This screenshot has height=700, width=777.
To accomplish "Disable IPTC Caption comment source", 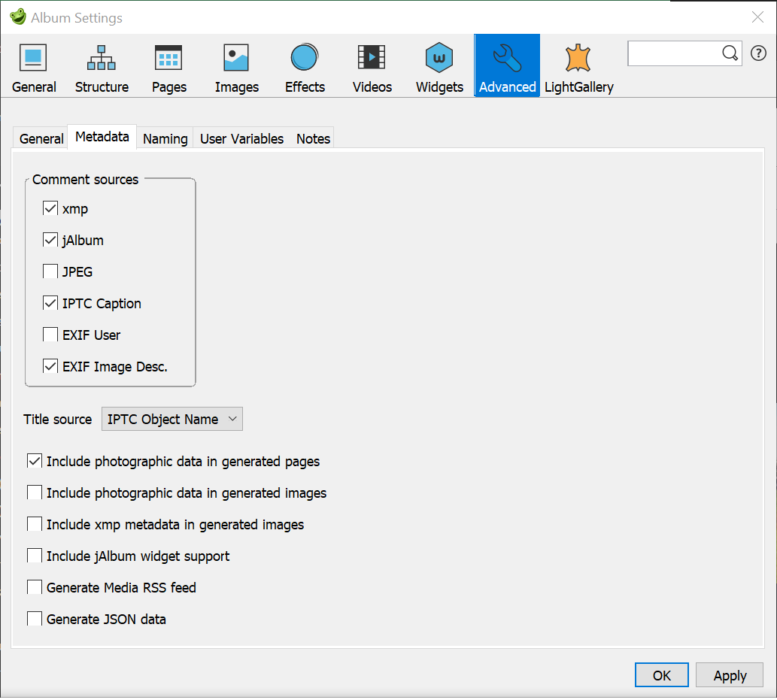I will click(x=50, y=303).
